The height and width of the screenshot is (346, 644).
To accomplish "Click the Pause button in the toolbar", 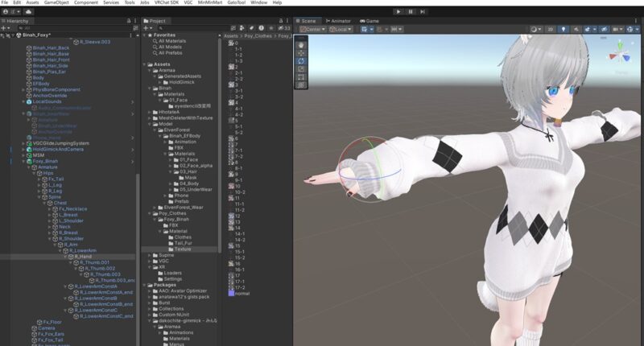I will (411, 11).
